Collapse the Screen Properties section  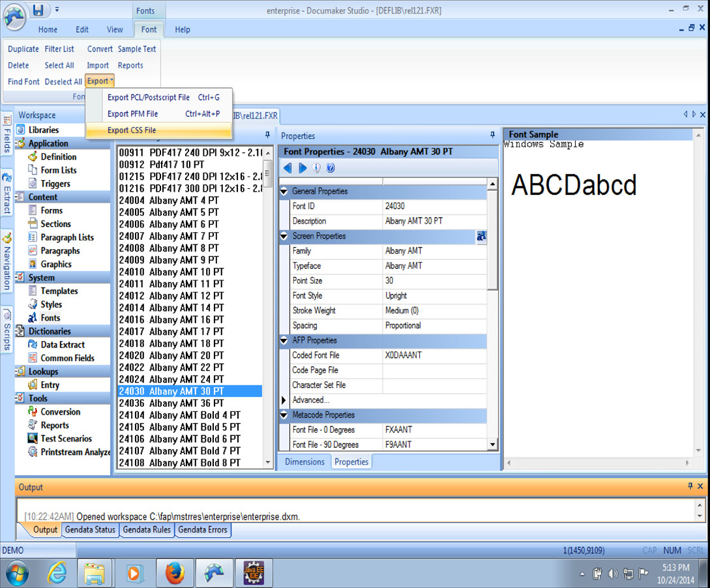tap(284, 236)
